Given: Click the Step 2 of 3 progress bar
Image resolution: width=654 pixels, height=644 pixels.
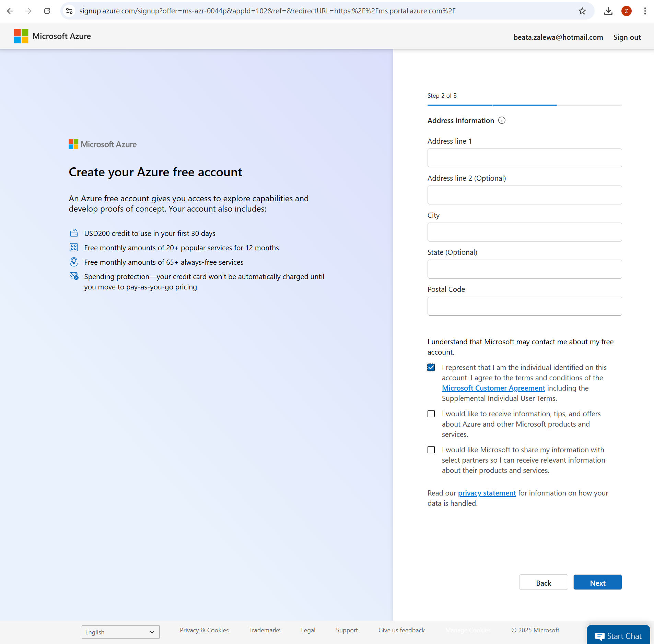Looking at the screenshot, I should tap(525, 105).
